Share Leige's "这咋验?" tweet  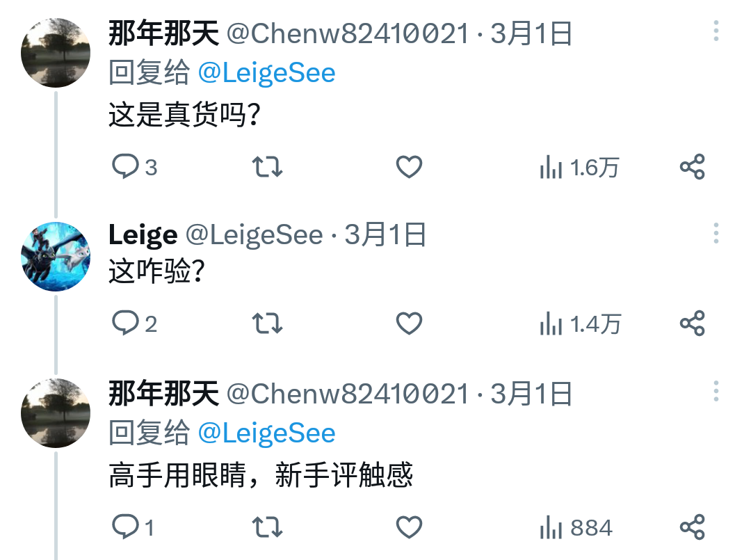coord(692,323)
